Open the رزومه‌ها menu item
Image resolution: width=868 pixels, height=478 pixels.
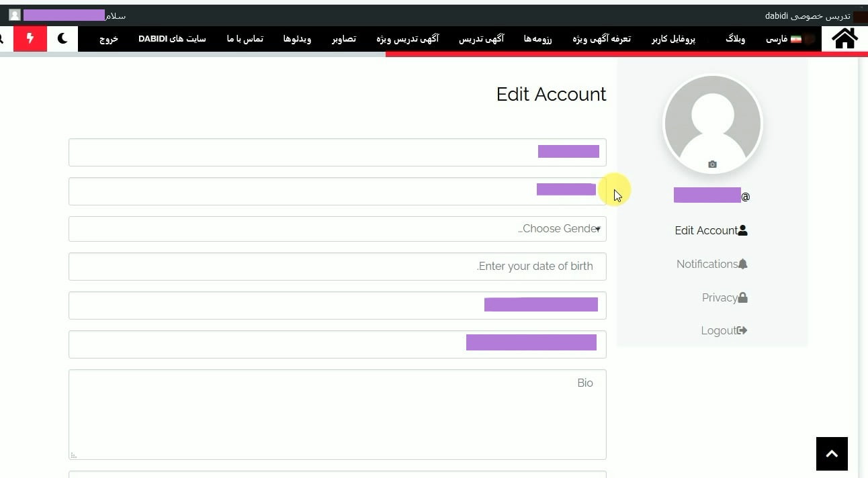click(537, 39)
